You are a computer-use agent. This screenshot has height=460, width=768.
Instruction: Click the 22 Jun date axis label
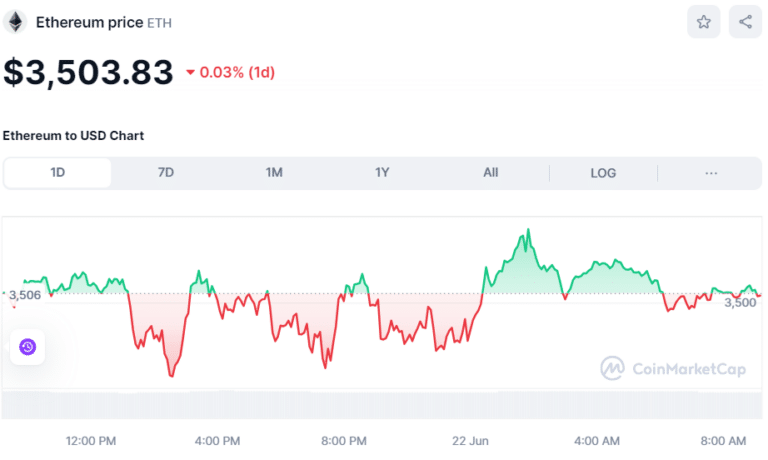click(x=470, y=441)
